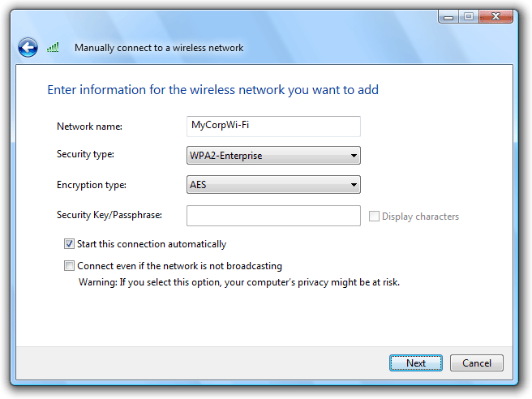Expand the Encryption type dropdown arrow
The width and height of the screenshot is (532, 399).
tap(354, 185)
